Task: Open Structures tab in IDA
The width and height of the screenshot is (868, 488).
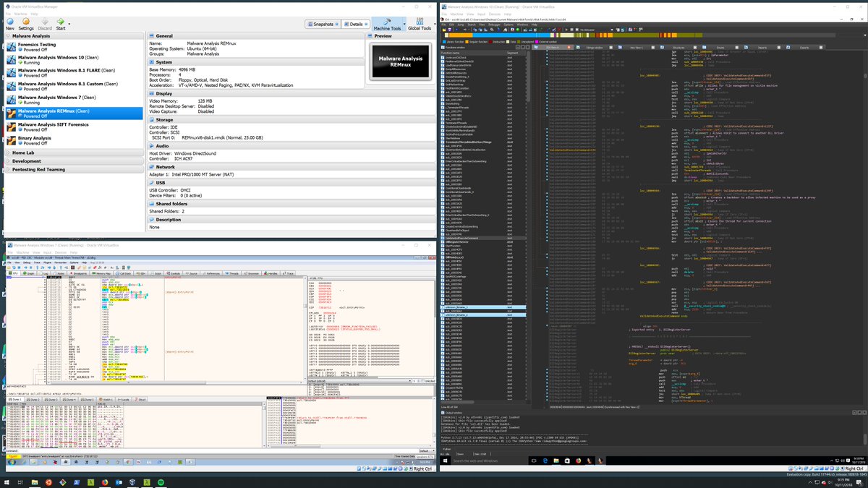Action: tap(678, 48)
